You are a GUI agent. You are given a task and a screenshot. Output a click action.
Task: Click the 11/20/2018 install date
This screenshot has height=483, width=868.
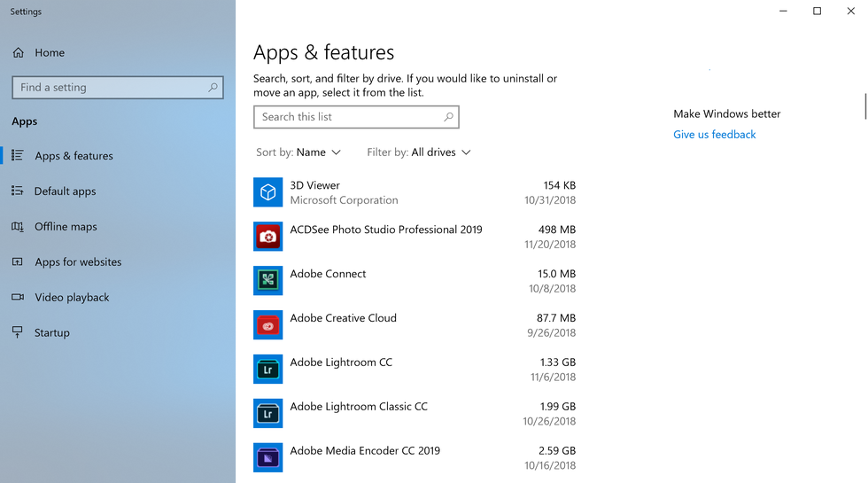tap(550, 245)
